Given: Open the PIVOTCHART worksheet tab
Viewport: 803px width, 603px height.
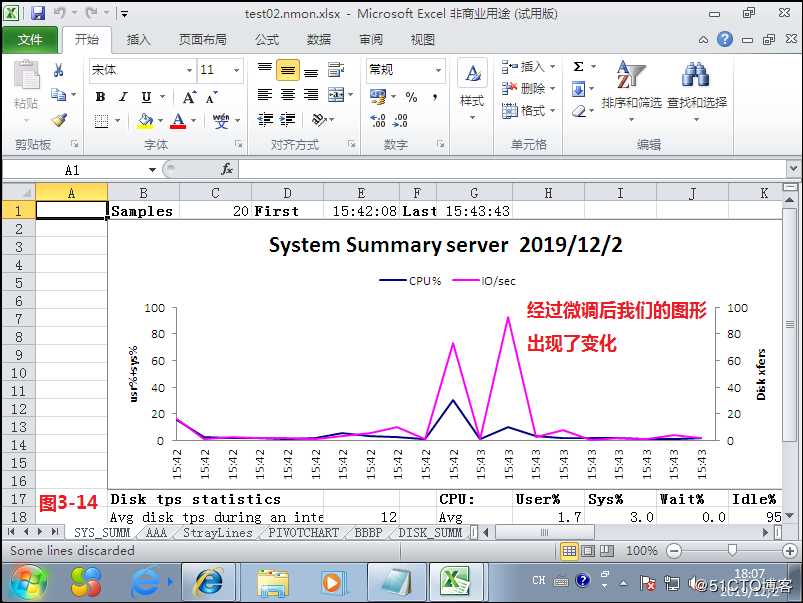Looking at the screenshot, I should click(x=303, y=533).
